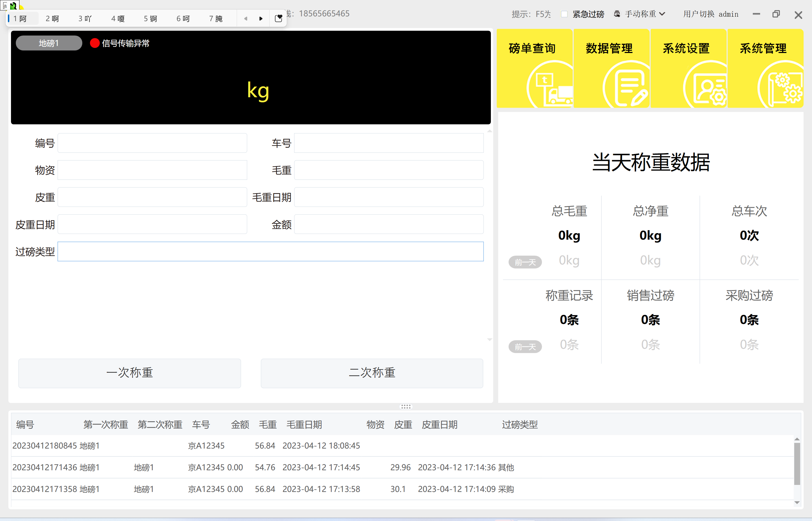The height and width of the screenshot is (521, 812).
Task: Enable the 紧急过磅 checkbox
Action: coord(564,14)
